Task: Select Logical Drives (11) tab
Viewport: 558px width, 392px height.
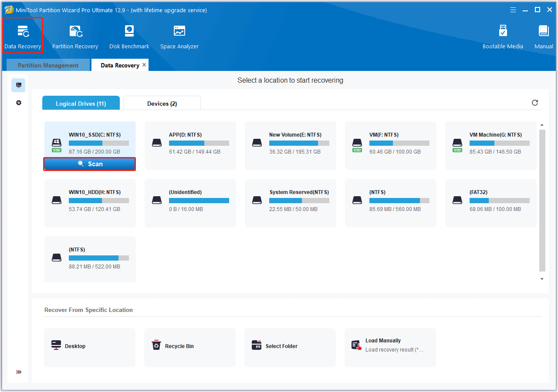Action: tap(81, 103)
